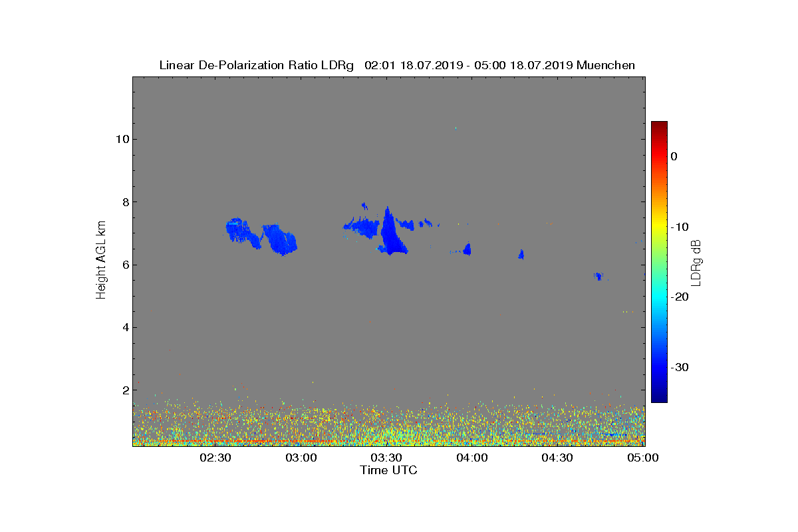Click the 02:30 time tick label
Viewport: 798px width, 532px height.
coord(215,458)
